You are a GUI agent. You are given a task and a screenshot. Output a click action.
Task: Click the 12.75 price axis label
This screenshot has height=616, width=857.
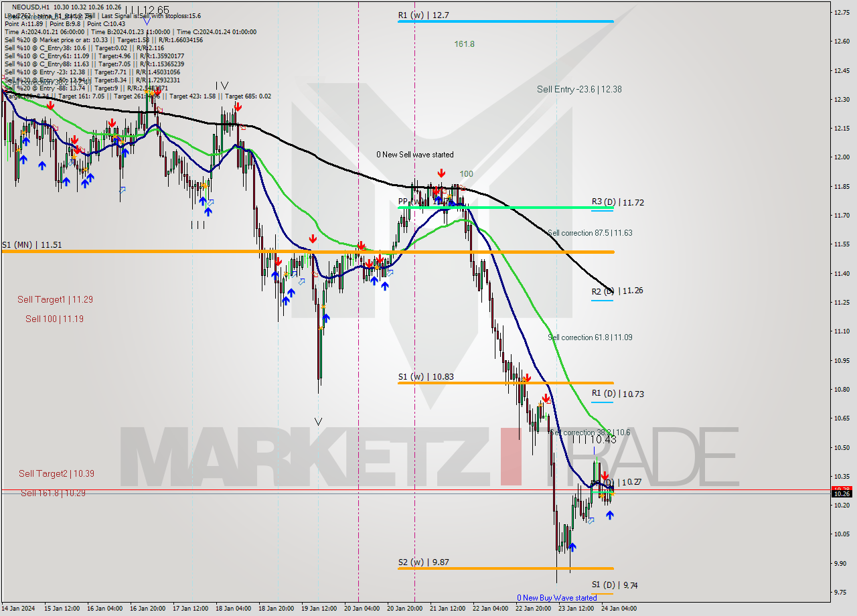pos(842,12)
